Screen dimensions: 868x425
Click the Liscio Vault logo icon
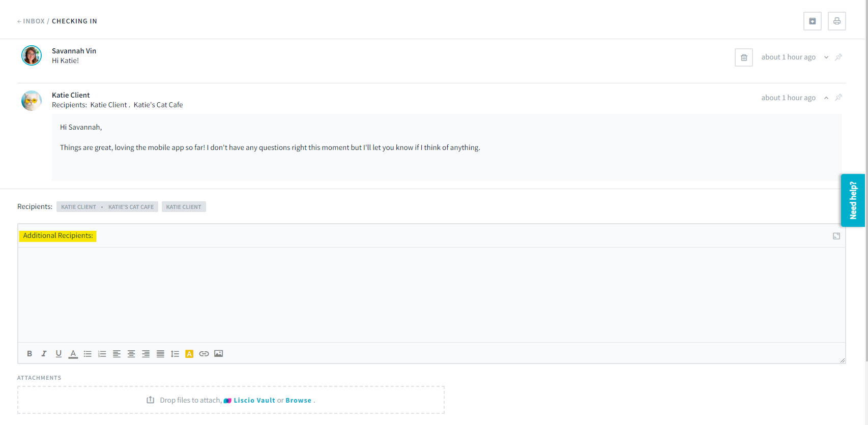pos(227,401)
